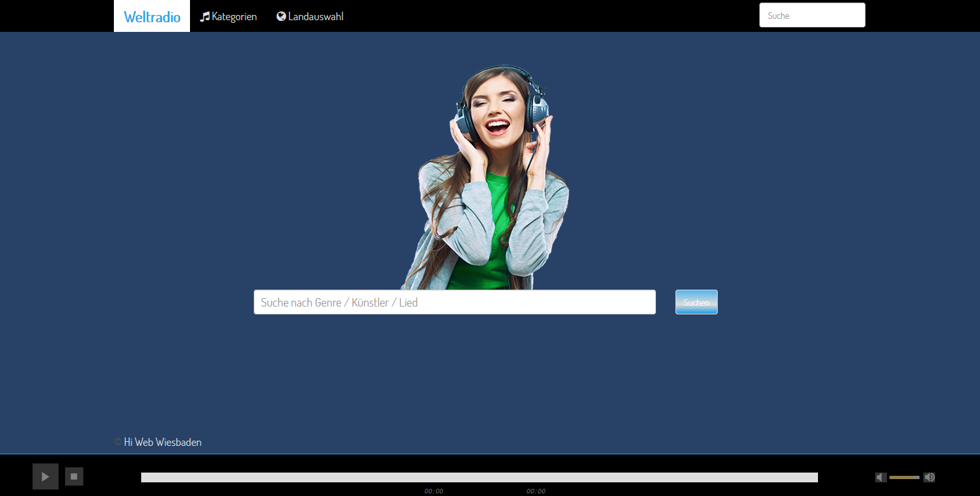Set maximum volume with the right speaker icon

click(x=929, y=477)
